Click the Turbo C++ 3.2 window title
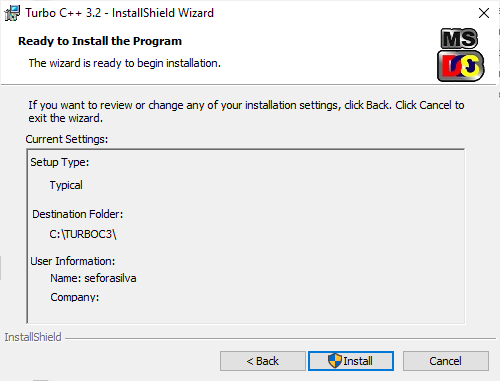Screen dimensions: 500x381 pyautogui.click(x=120, y=13)
